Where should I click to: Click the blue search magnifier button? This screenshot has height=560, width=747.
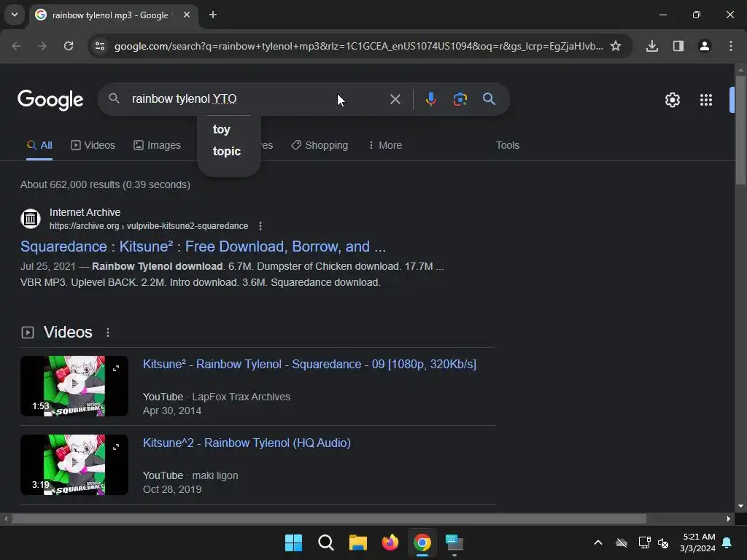tap(489, 99)
